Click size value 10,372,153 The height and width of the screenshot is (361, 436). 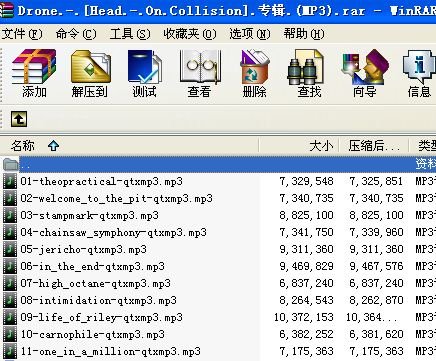(304, 317)
